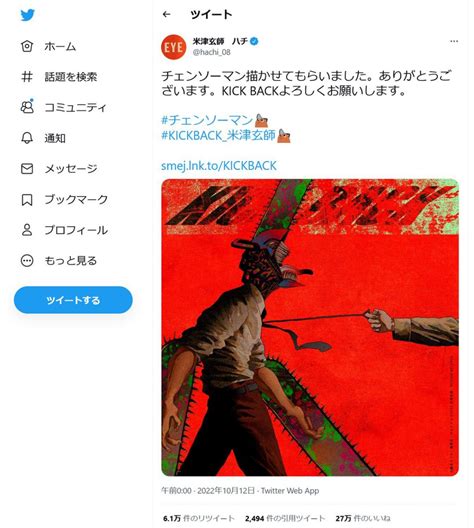Image resolution: width=474 pixels, height=528 pixels.
Task: Open the コミュニティ communities icon
Action: 27,107
